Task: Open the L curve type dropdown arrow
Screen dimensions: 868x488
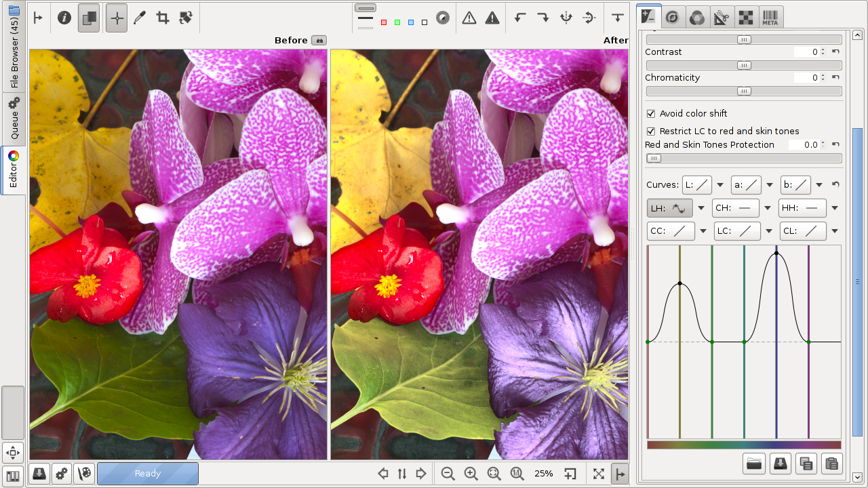Action: [x=720, y=185]
